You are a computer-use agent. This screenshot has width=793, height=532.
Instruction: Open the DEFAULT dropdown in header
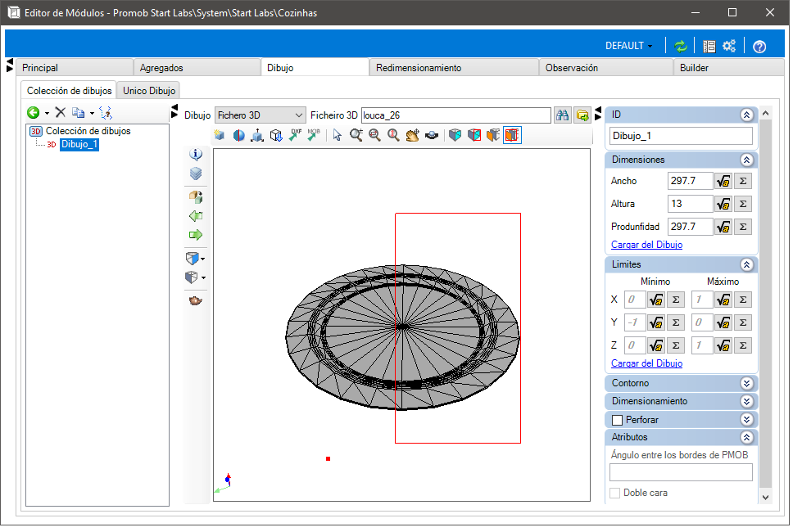tap(628, 46)
